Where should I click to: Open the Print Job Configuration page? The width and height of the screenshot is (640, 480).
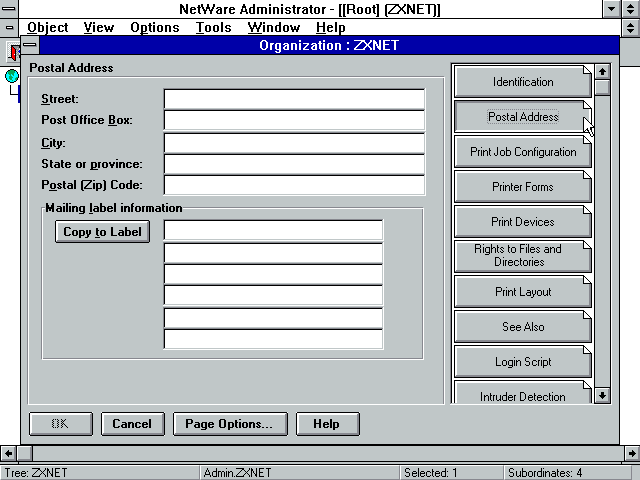coord(523,152)
